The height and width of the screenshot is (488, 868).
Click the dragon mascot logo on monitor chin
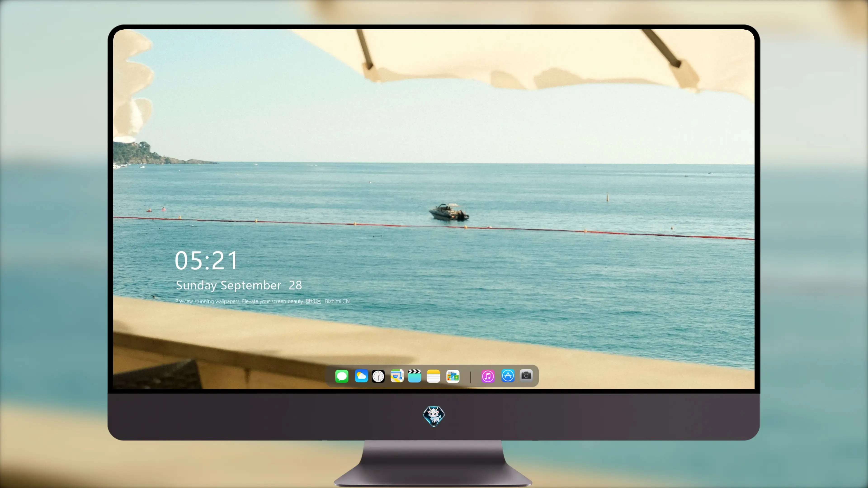434,416
